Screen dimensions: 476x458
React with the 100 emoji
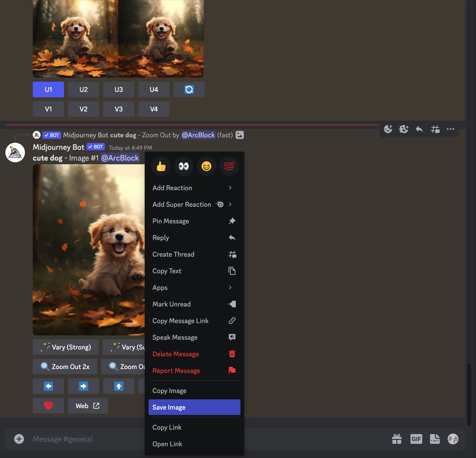point(229,166)
